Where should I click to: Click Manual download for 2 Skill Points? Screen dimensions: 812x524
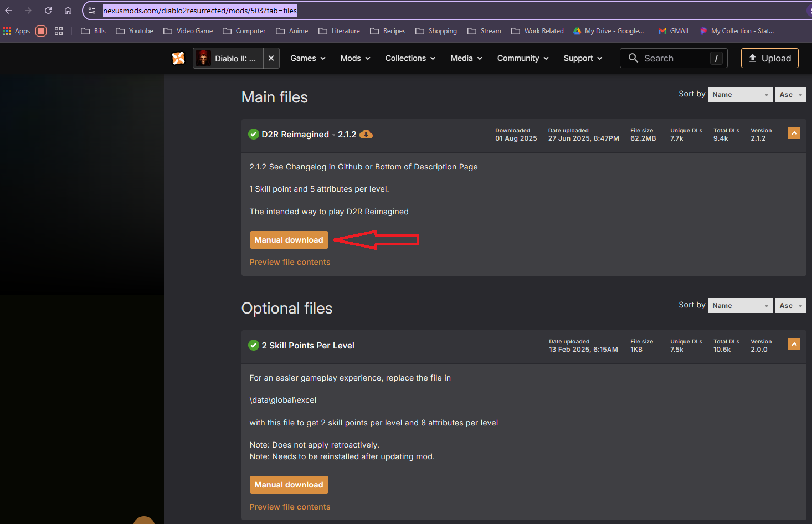(289, 485)
